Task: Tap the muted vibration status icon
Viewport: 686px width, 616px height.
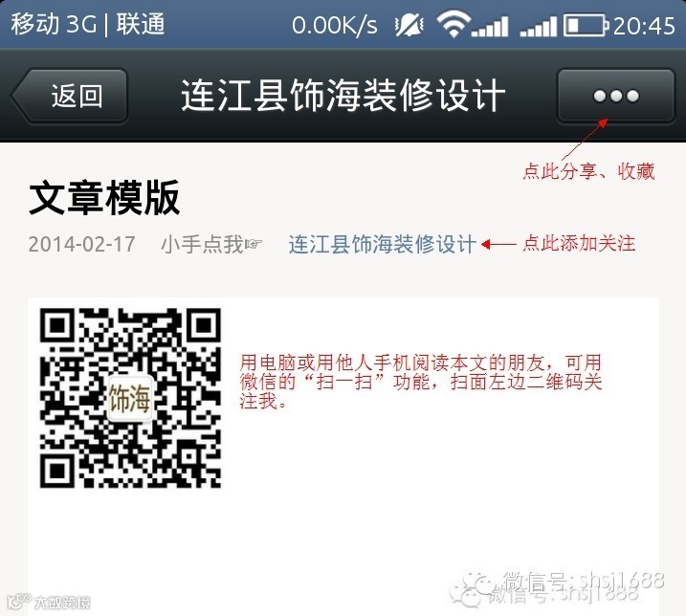Action: coord(409,25)
